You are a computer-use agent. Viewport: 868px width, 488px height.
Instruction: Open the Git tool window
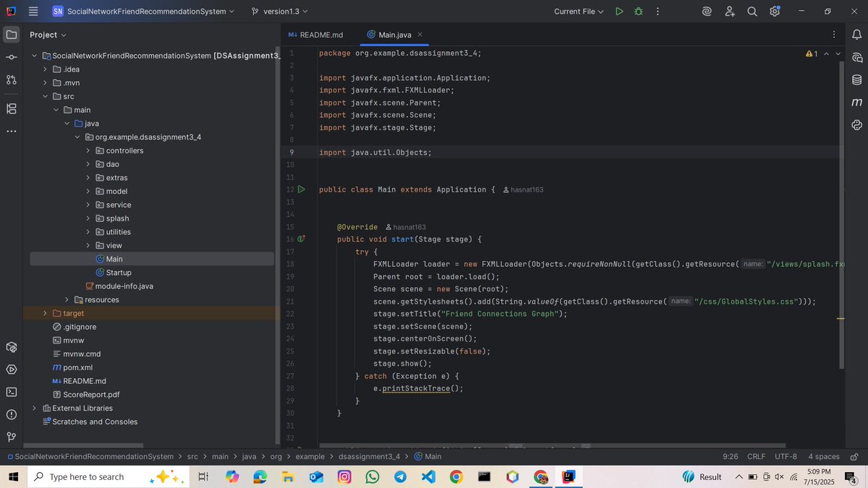coord(12,437)
